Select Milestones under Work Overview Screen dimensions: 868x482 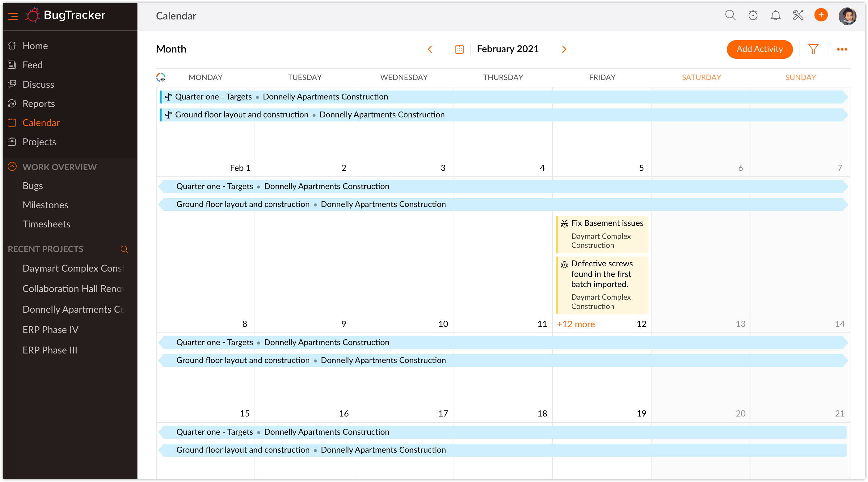pyautogui.click(x=45, y=205)
